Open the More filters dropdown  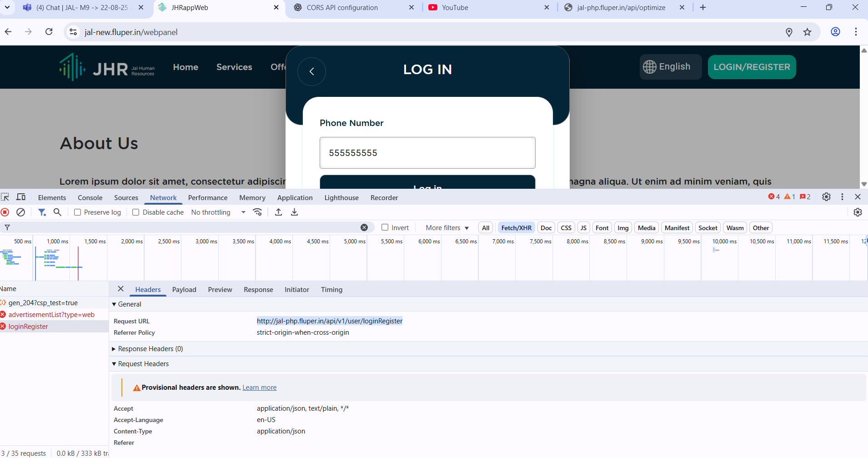(x=447, y=228)
